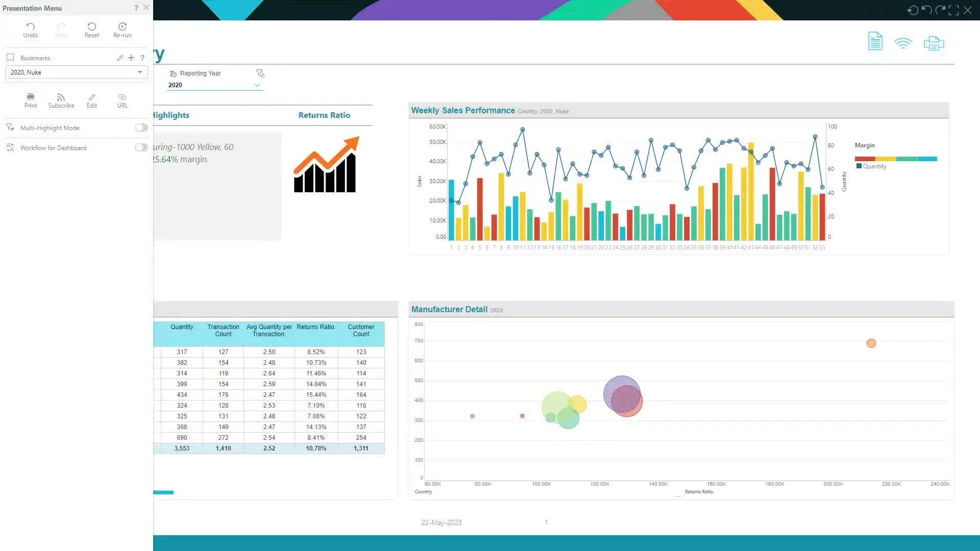Select the Highlights tab
The height and width of the screenshot is (551, 980).
[x=171, y=115]
